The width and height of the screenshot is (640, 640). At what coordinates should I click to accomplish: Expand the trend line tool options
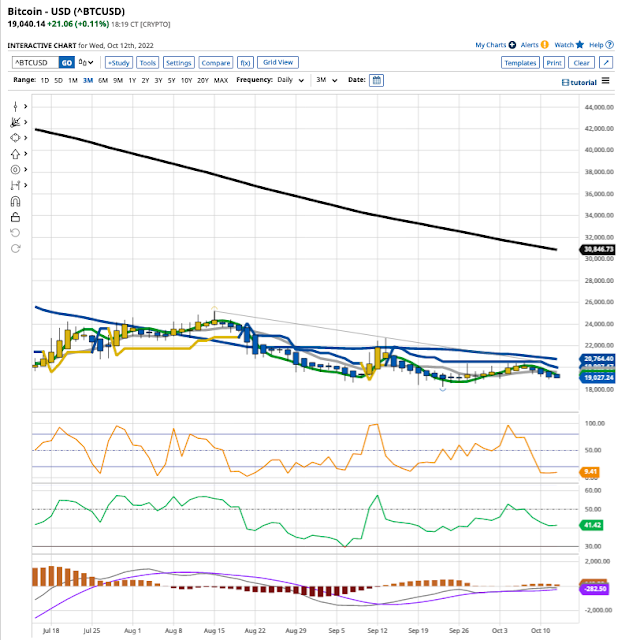[26, 122]
